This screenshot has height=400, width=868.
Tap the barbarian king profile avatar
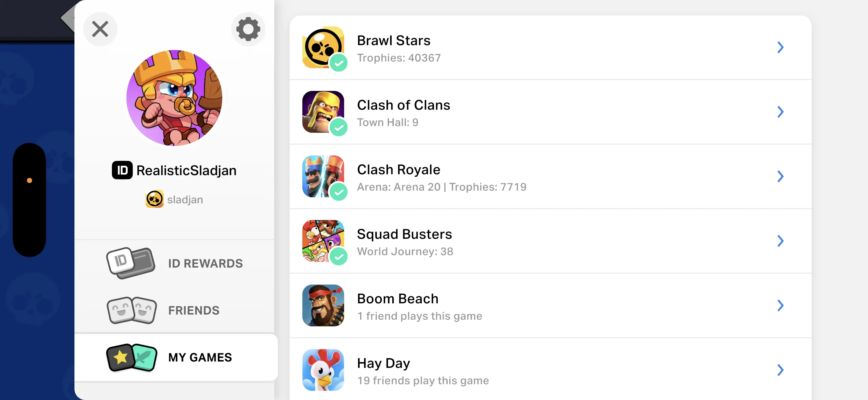(x=174, y=98)
